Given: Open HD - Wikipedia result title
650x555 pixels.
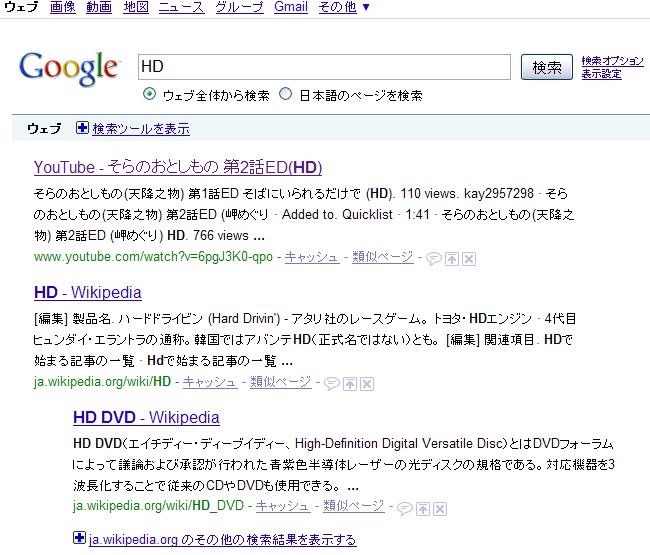Looking at the screenshot, I should [87, 292].
